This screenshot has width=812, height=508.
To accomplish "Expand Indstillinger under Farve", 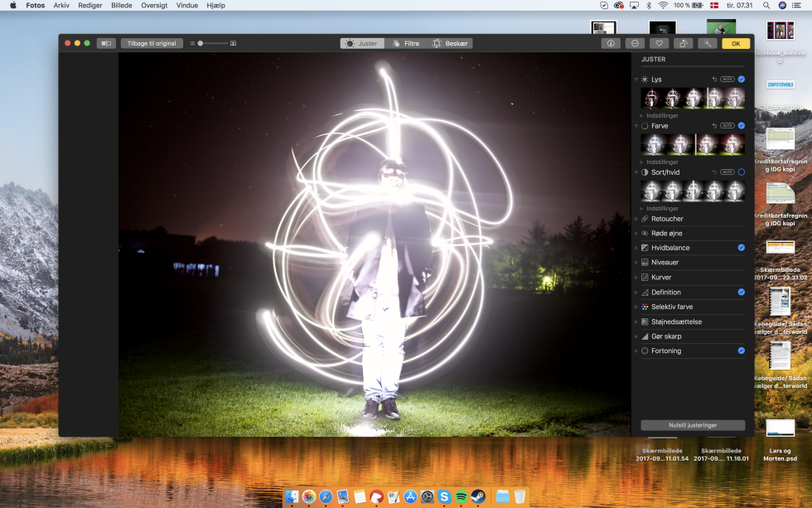I will coord(662,162).
